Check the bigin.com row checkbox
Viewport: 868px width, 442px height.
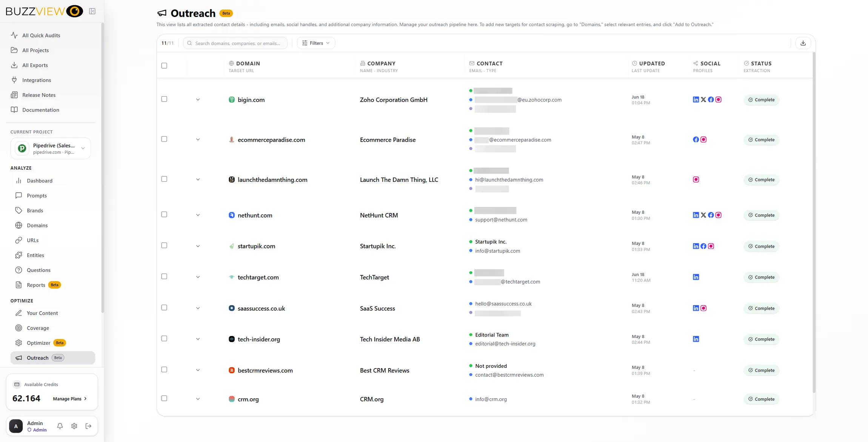coord(164,99)
